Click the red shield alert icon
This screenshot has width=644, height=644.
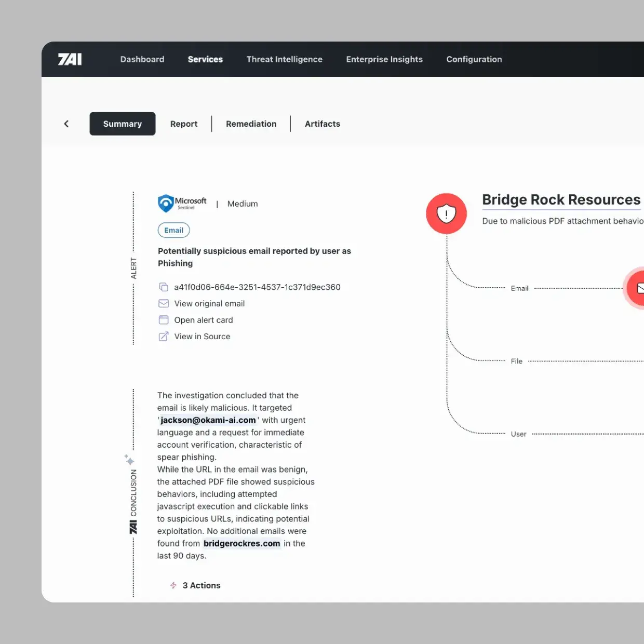[x=446, y=213]
